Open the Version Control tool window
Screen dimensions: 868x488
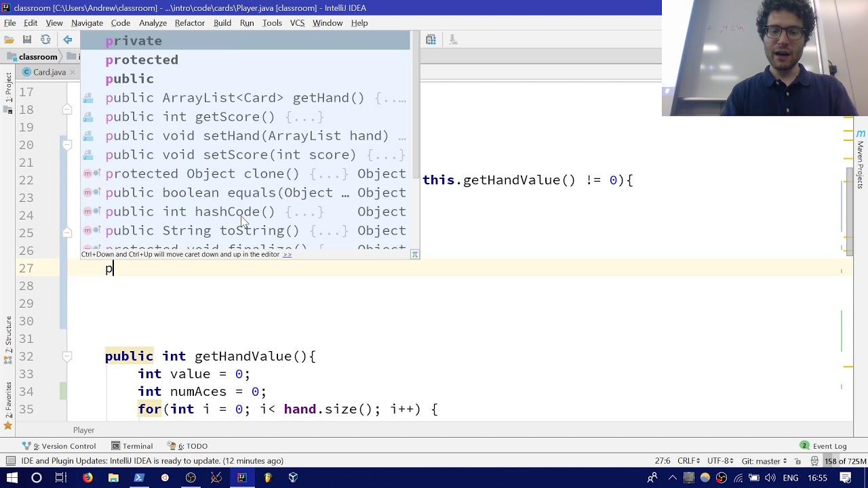tap(59, 446)
